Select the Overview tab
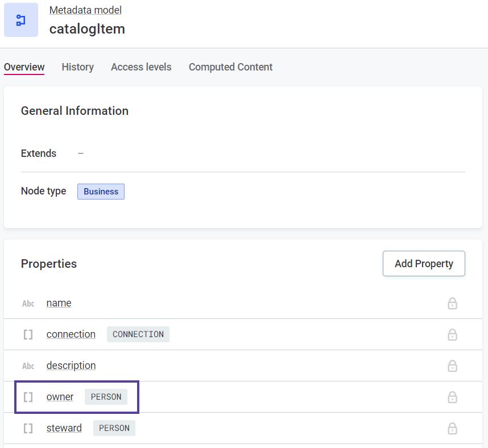The height and width of the screenshot is (448, 488). [x=24, y=67]
